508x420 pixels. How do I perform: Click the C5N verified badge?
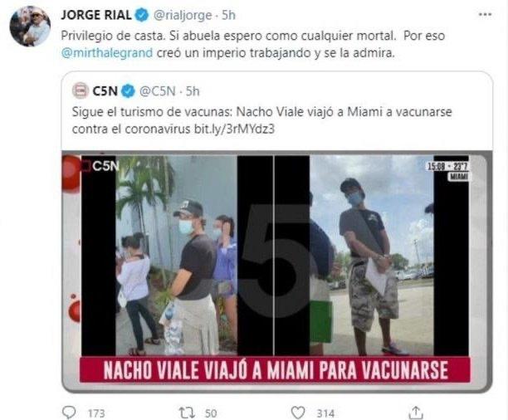[128, 91]
